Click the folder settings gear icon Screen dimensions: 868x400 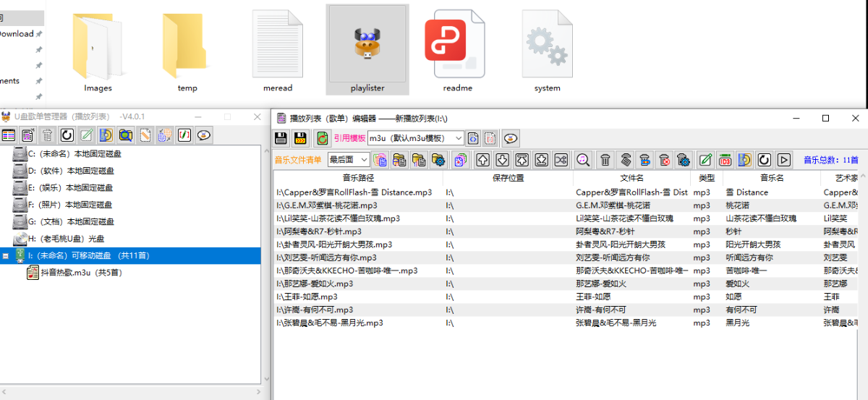[438, 159]
